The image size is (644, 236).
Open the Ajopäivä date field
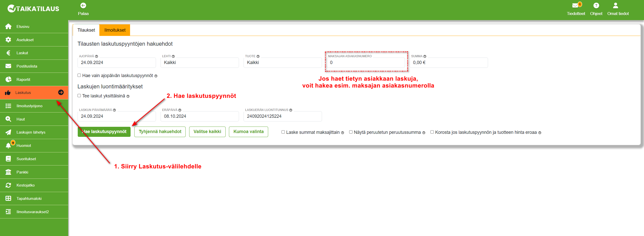[117, 63]
